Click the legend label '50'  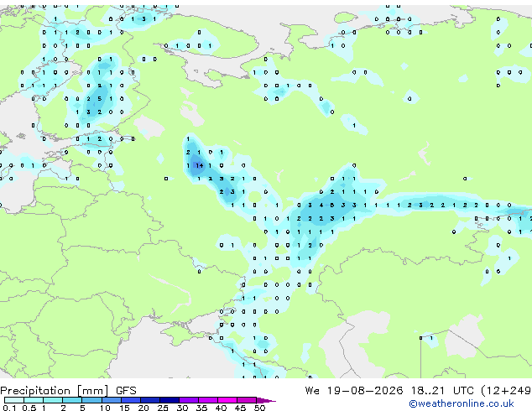point(259,408)
